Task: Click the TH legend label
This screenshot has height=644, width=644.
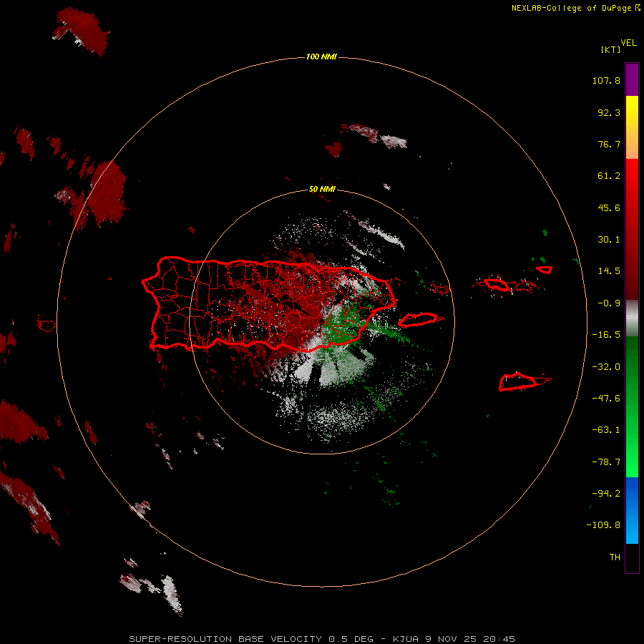Action: point(615,557)
